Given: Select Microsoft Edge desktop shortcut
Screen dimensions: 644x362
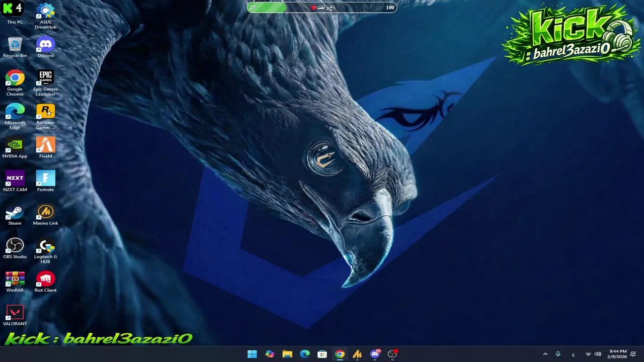Looking at the screenshot, I should [15, 117].
